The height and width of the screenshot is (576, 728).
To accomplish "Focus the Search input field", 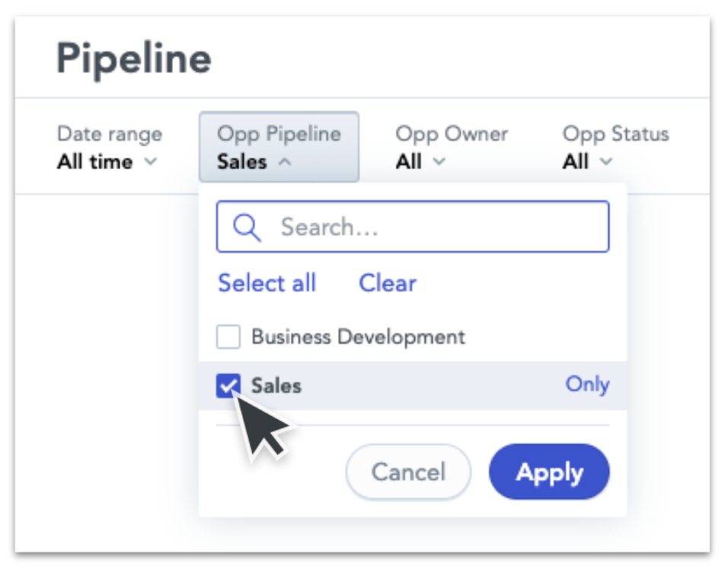I will [413, 227].
